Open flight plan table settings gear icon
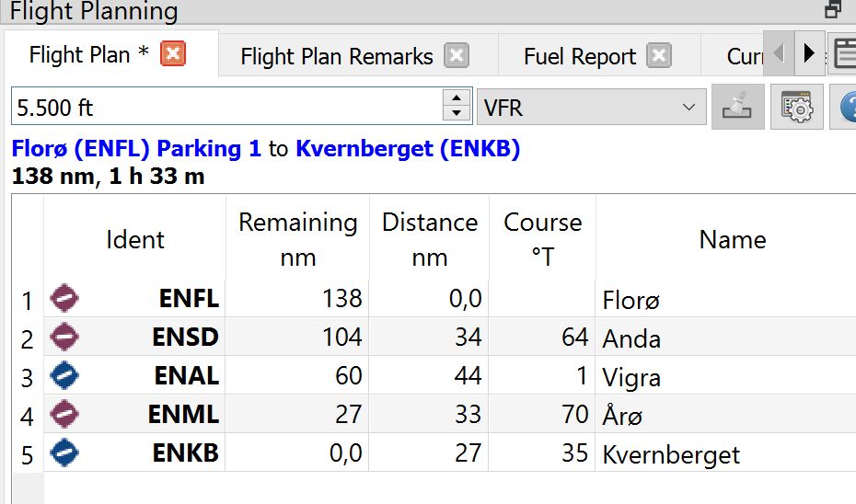This screenshot has height=504, width=856. [797, 107]
